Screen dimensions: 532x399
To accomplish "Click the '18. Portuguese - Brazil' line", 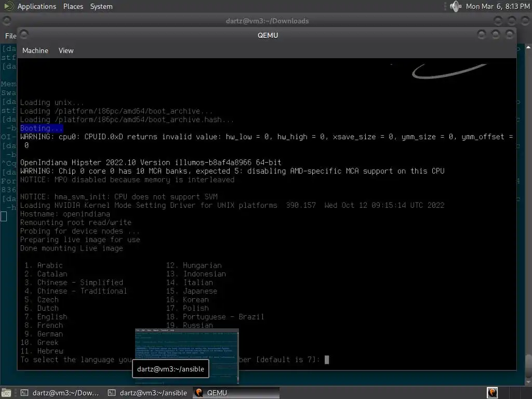I will (215, 317).
